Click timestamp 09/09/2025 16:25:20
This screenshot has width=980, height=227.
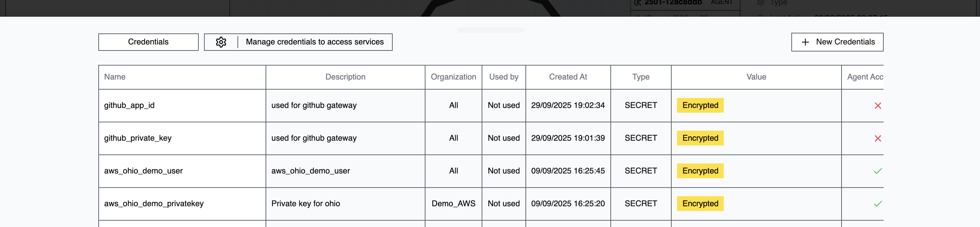568,203
